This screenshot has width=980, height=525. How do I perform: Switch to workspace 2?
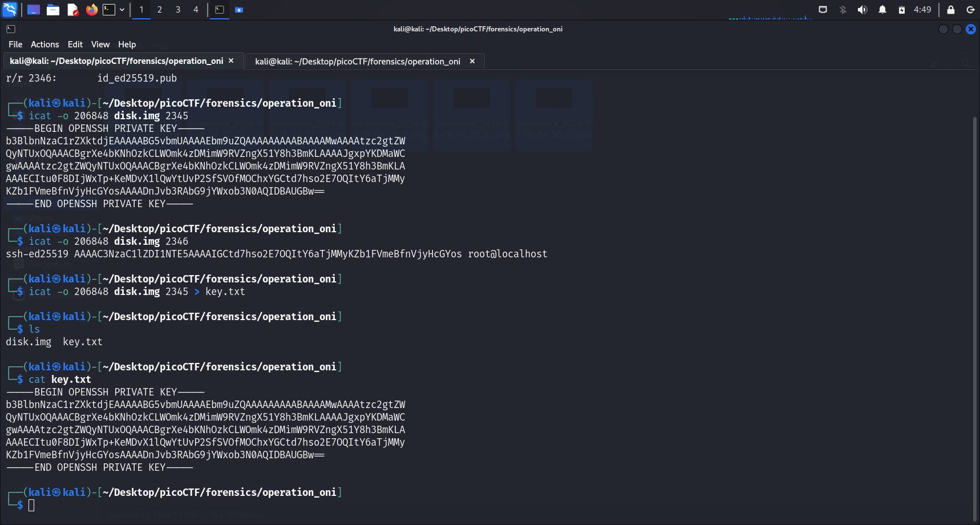click(160, 10)
